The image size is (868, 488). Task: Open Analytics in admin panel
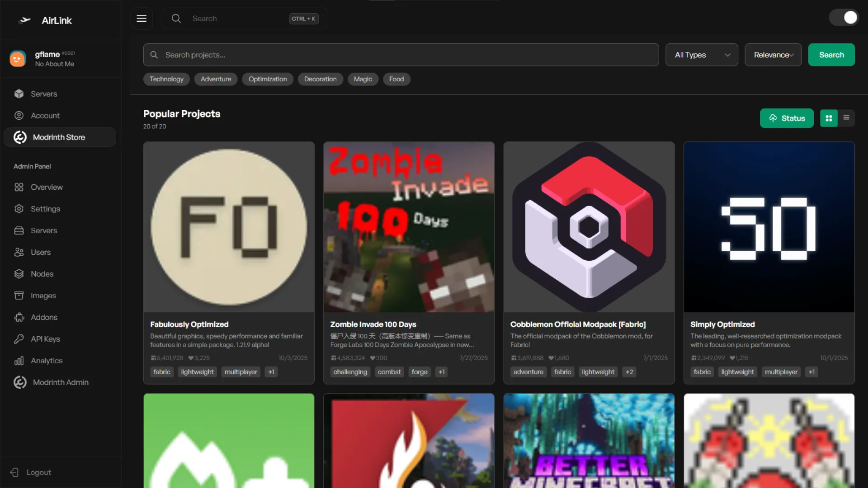(x=46, y=361)
